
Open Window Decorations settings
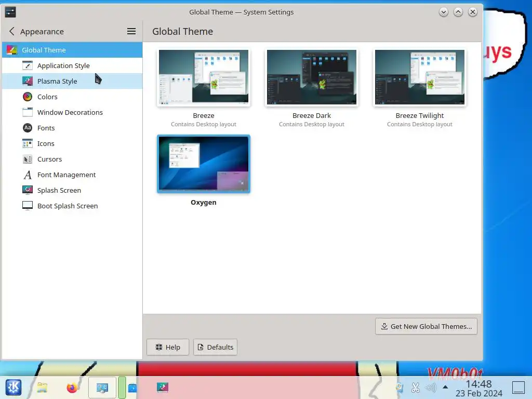[x=72, y=112]
